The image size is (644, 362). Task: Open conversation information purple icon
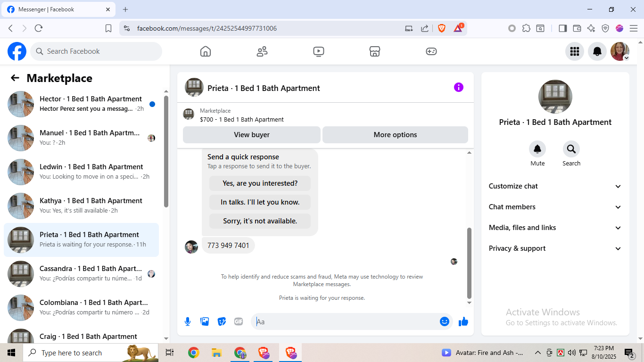(x=459, y=87)
